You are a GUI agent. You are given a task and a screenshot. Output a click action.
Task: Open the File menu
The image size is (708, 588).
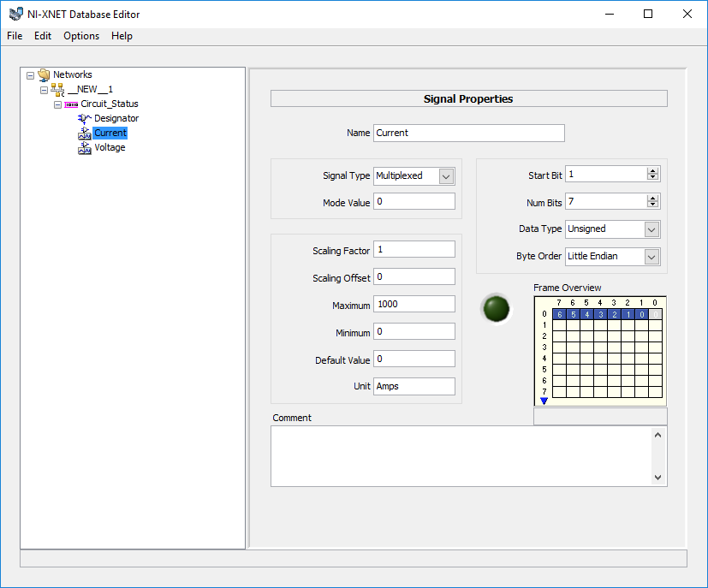click(15, 36)
